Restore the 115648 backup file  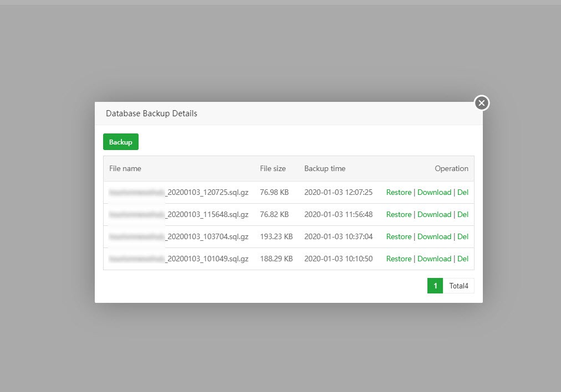(x=399, y=214)
